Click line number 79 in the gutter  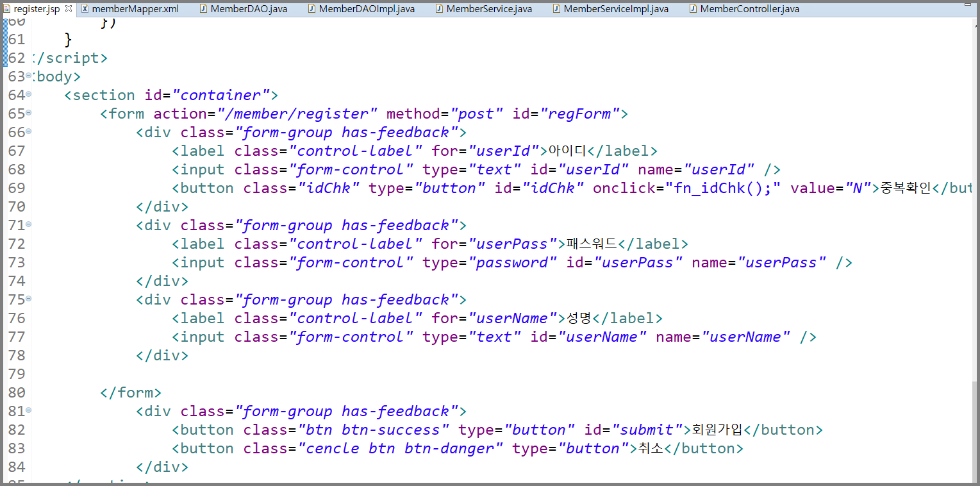(17, 374)
